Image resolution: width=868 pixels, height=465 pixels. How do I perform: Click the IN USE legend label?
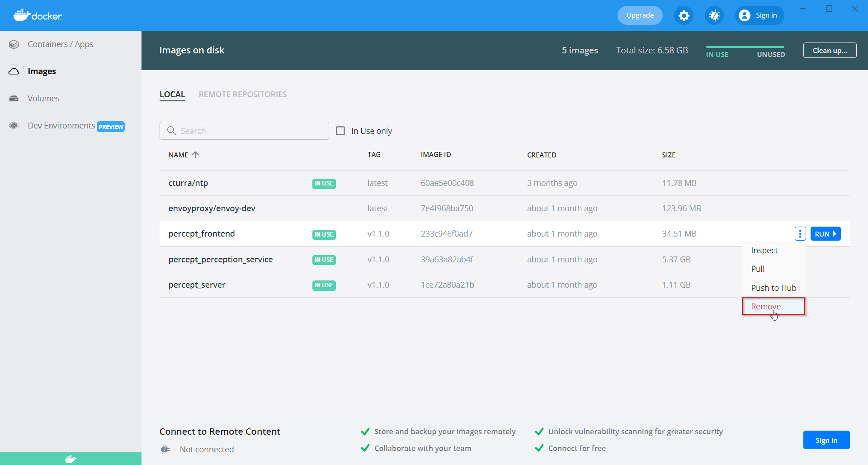point(717,55)
